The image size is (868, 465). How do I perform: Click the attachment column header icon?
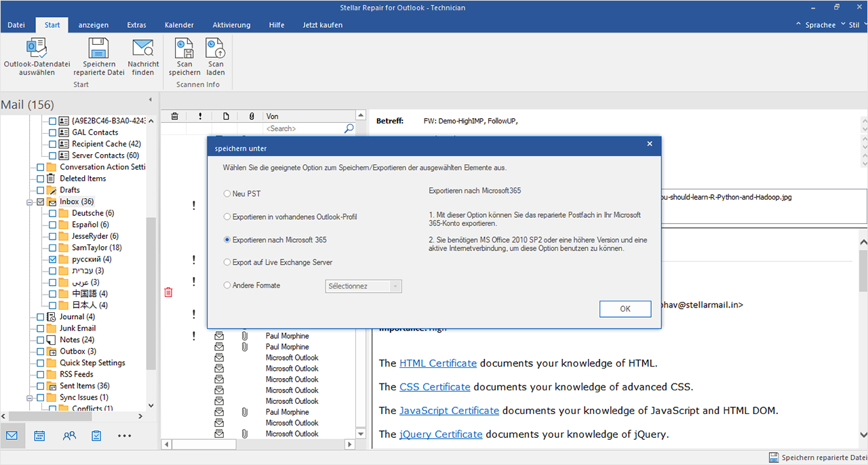[251, 116]
